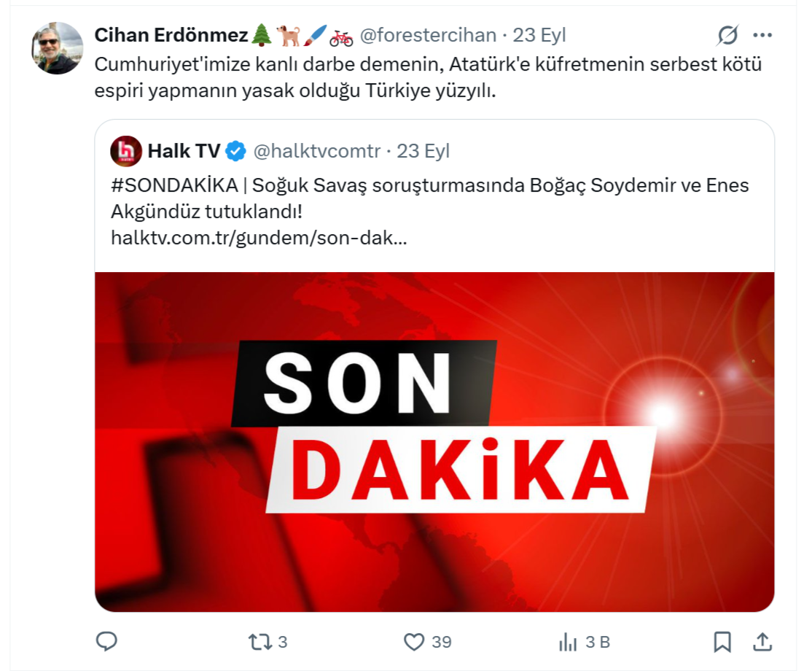This screenshot has width=812, height=671.
Task: Retweet this post using repost icon
Action: tap(260, 642)
